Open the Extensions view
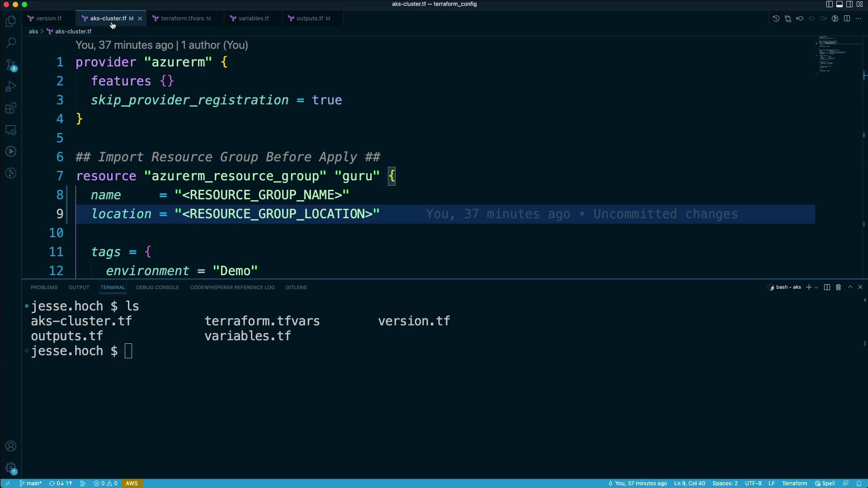868x488 pixels. pyautogui.click(x=11, y=108)
